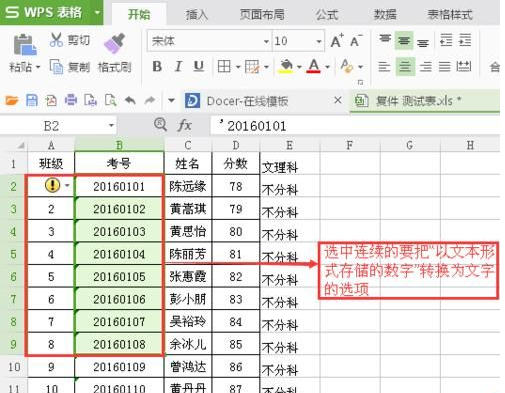The height and width of the screenshot is (393, 505).
Task: Click the yellow error warning icon
Action: (x=52, y=185)
